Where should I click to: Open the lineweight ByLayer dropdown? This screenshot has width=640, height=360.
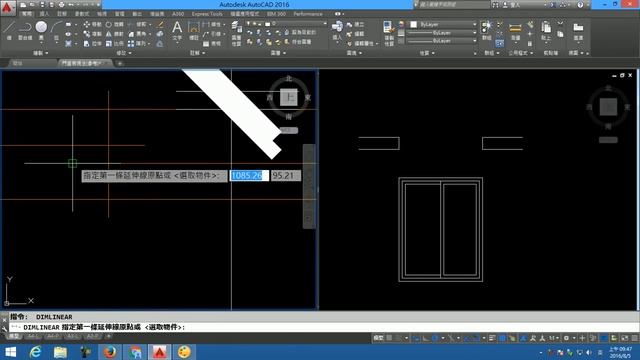click(x=442, y=33)
